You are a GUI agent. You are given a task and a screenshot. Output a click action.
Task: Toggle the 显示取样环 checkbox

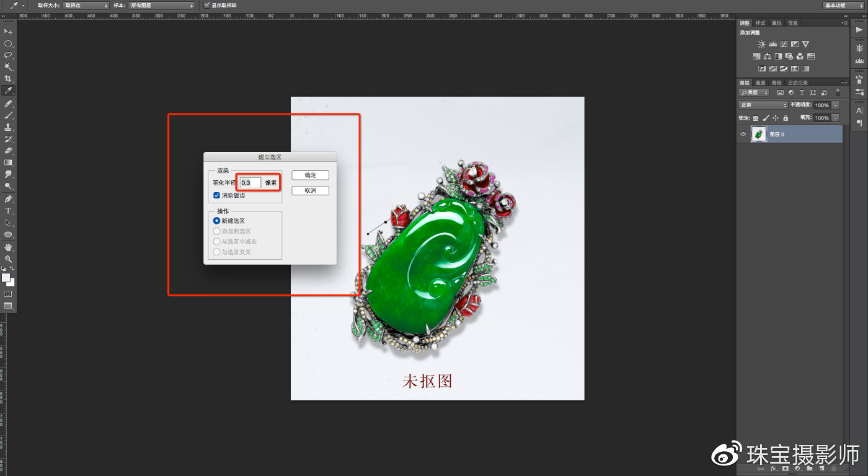click(207, 6)
